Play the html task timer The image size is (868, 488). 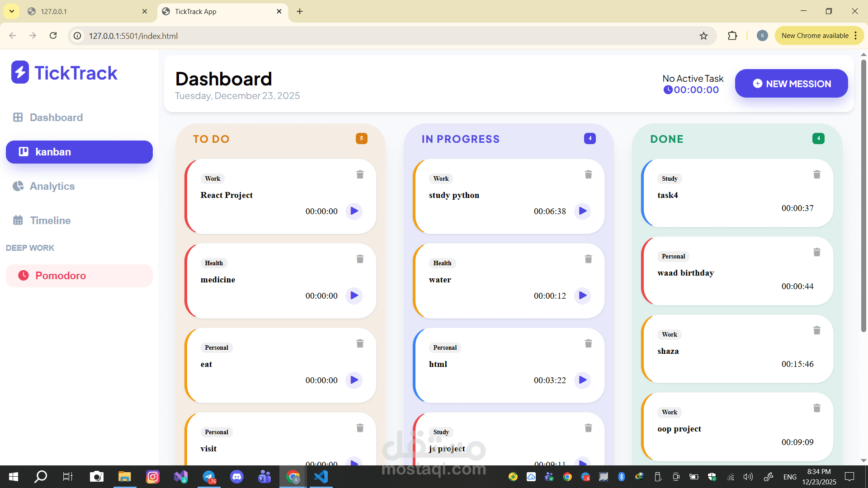tap(582, 380)
